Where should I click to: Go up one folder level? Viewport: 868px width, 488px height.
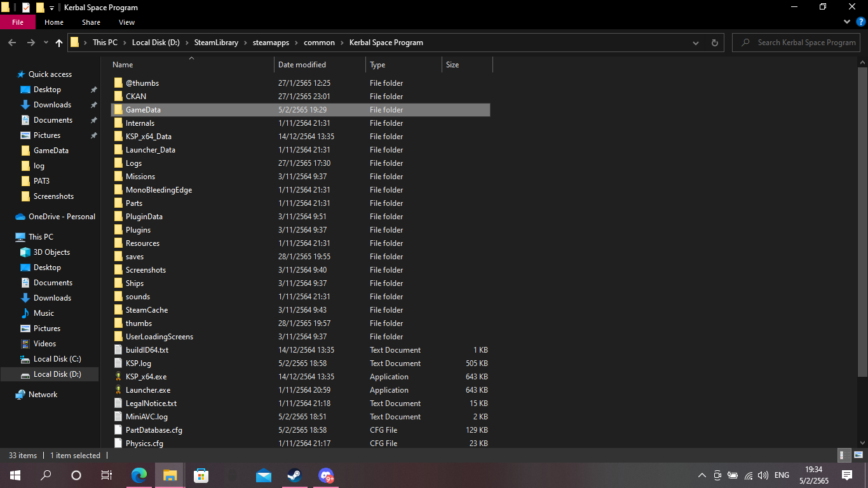tap(59, 43)
